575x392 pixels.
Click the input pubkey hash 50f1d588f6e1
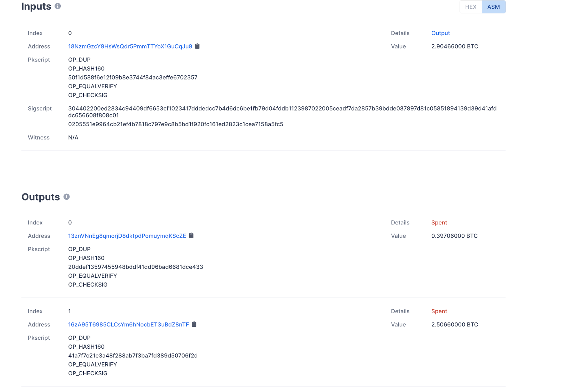(x=133, y=77)
